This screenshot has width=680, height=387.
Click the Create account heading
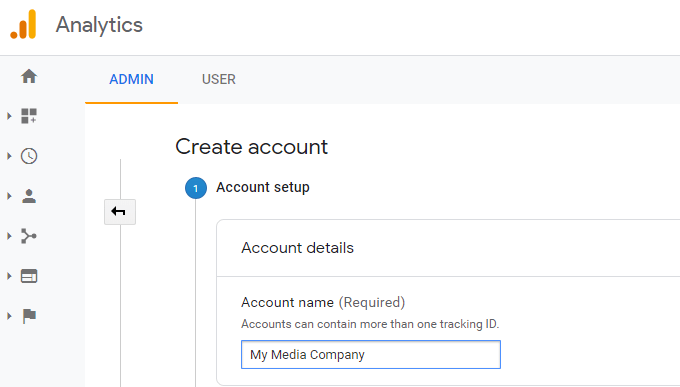coord(252,147)
